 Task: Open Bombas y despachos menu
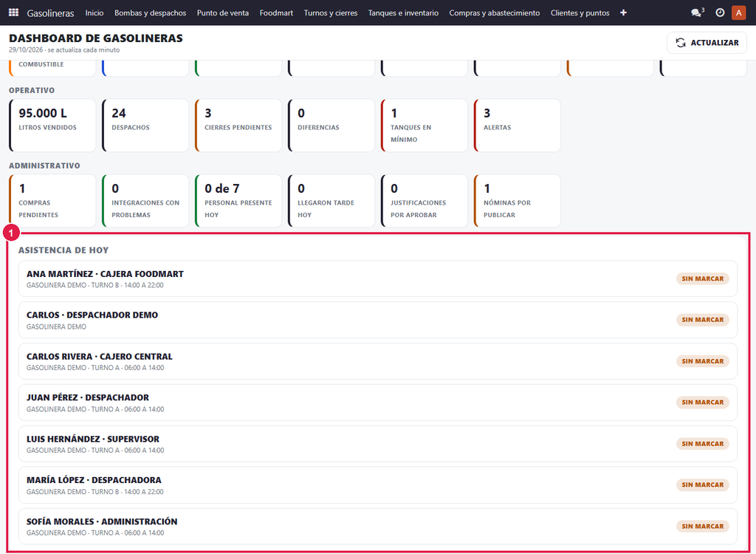click(151, 13)
